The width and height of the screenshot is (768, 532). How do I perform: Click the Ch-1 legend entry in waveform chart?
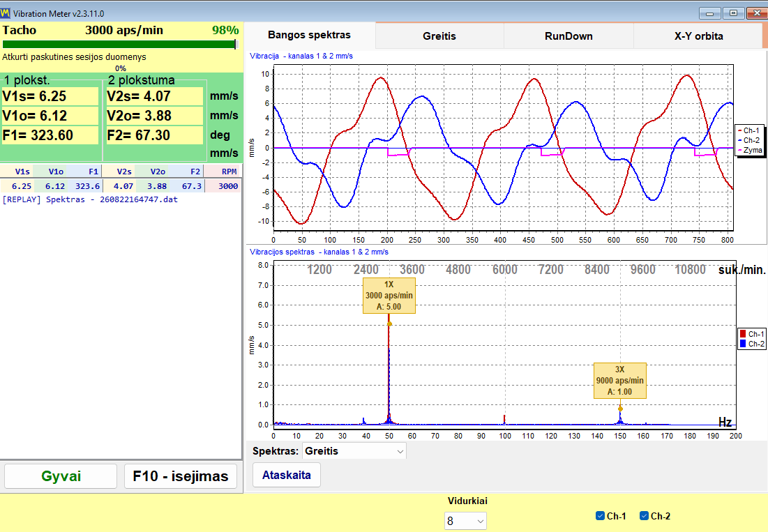(748, 130)
